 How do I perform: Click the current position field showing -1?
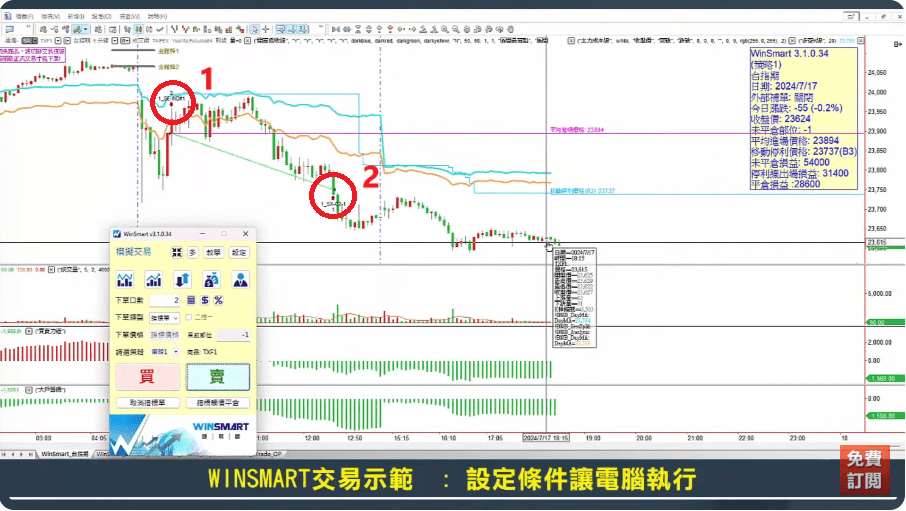[233, 335]
